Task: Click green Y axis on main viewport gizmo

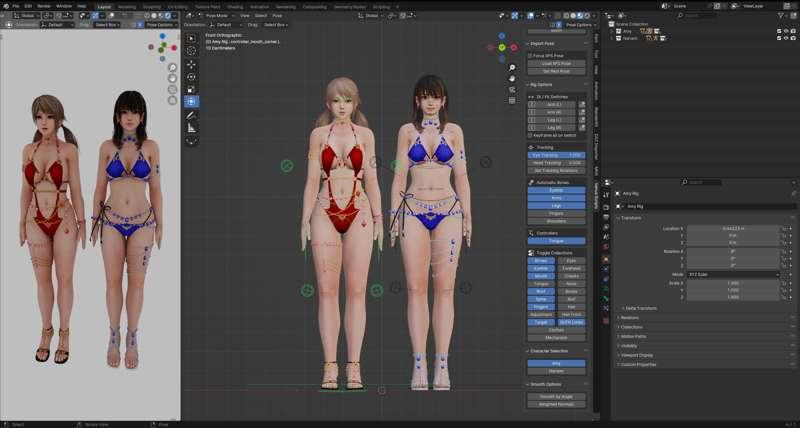Action: pos(502,47)
